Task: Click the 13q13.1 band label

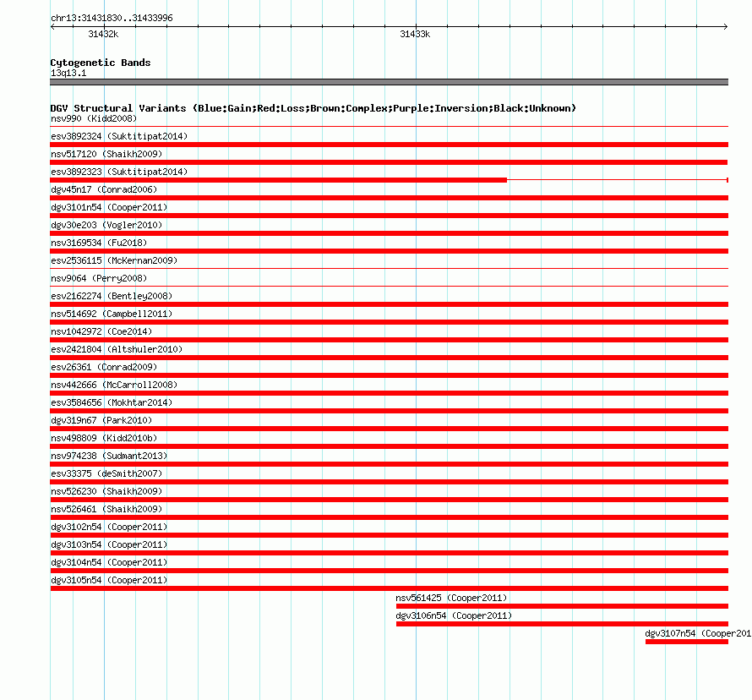Action: (68, 73)
